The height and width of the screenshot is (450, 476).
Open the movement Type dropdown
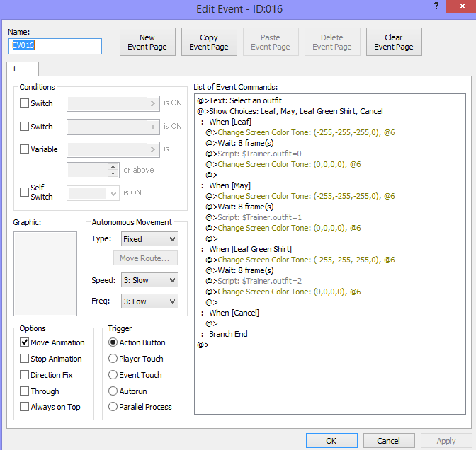coord(149,239)
